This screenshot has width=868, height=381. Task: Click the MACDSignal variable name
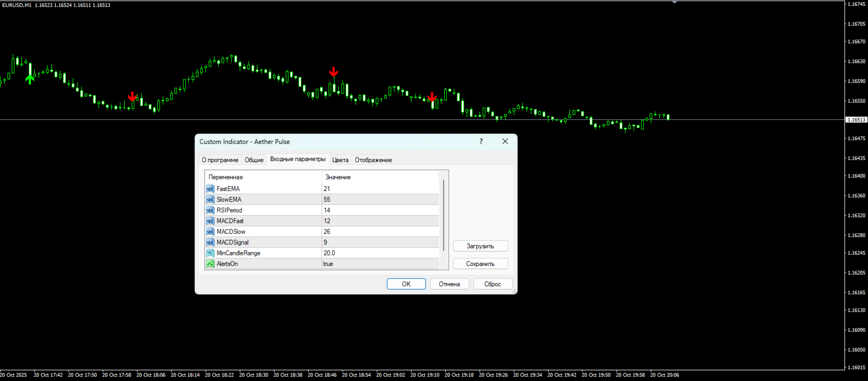pyautogui.click(x=233, y=242)
